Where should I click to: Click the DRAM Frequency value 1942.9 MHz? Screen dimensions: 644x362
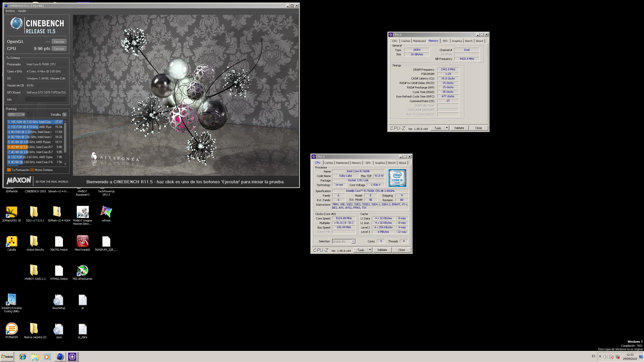click(448, 69)
